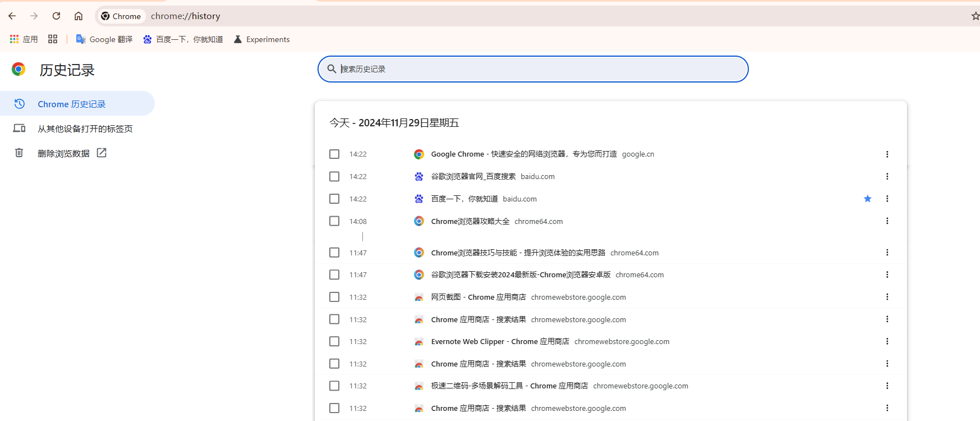980x421 pixels.
Task: Check the 谷歌浏览器下载安装2024最新版 entry checkbox
Action: 334,274
